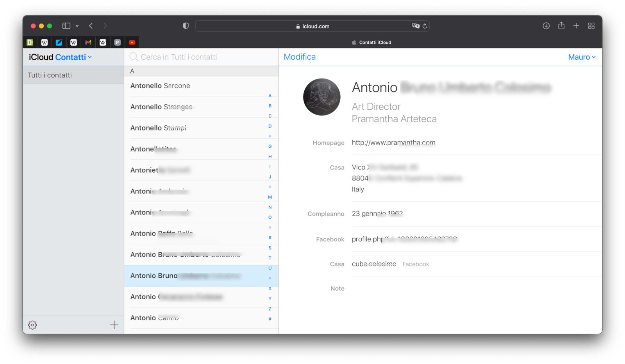Open the Gmail pinned tab
The width and height of the screenshot is (625, 364).
88,42
